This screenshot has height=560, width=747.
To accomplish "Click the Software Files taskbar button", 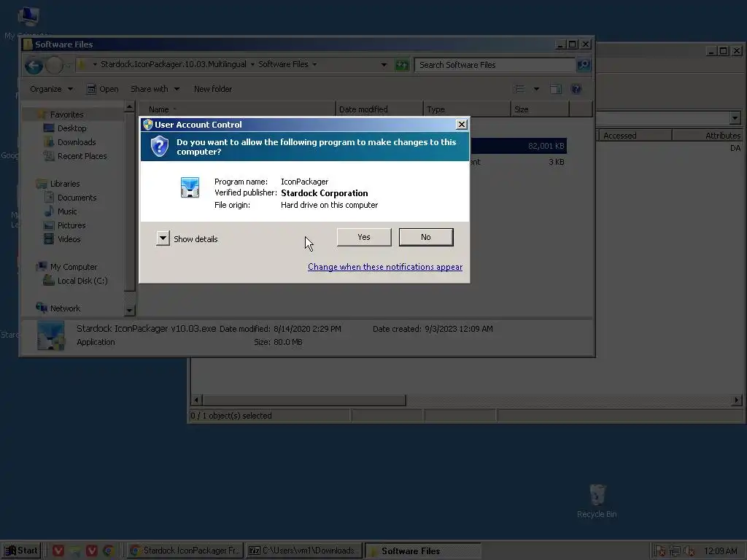I will 422,551.
